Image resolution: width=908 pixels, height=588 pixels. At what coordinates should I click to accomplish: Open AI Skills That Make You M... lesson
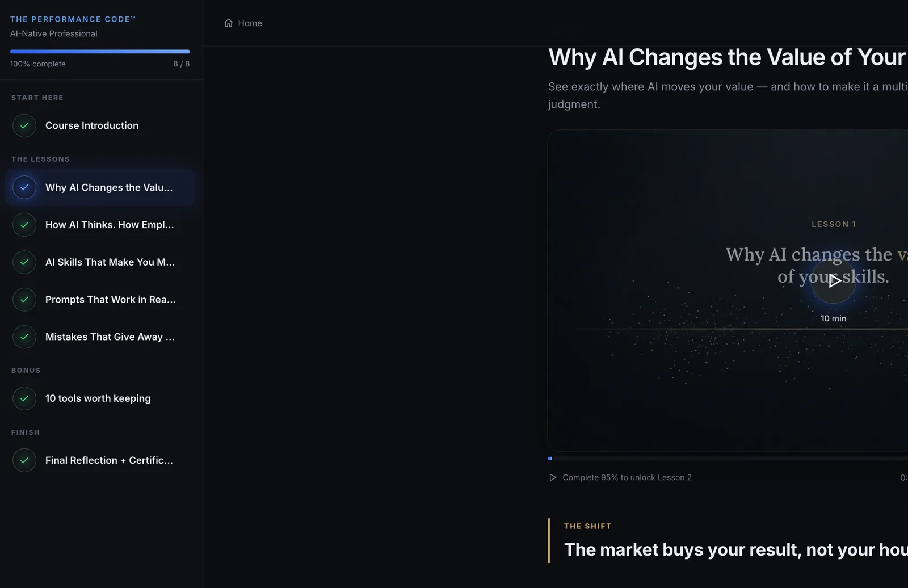point(100,262)
